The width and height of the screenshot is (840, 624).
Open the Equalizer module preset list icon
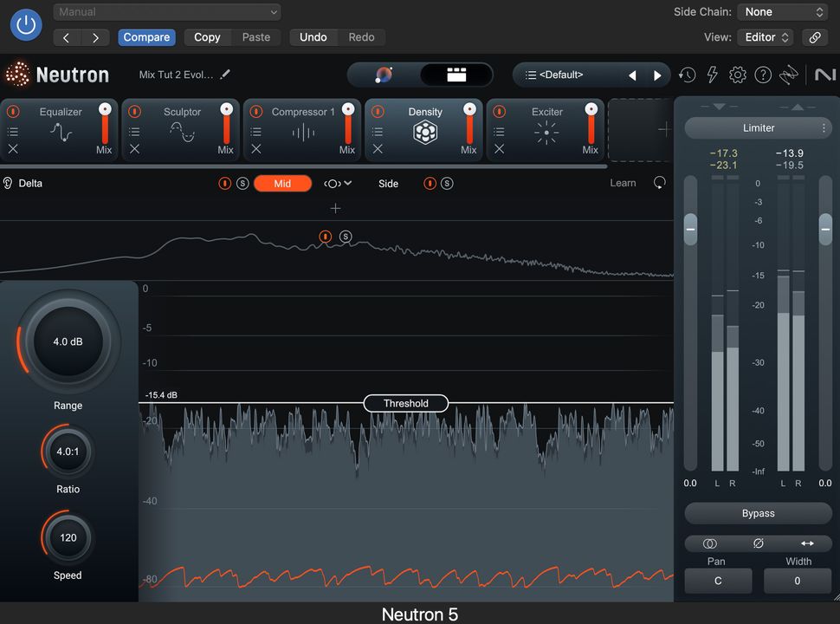[x=13, y=132]
